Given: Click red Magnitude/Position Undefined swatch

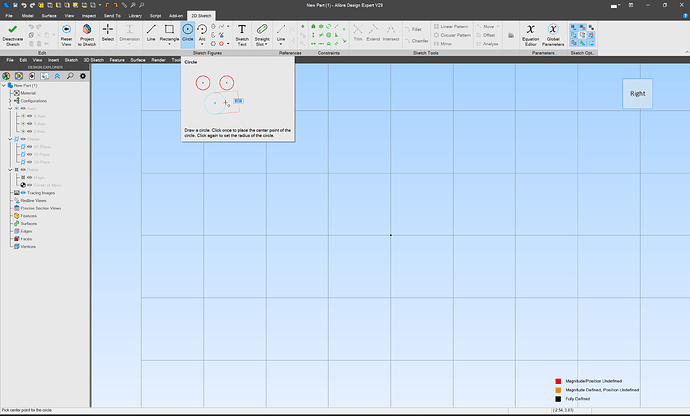Looking at the screenshot, I should (558, 381).
